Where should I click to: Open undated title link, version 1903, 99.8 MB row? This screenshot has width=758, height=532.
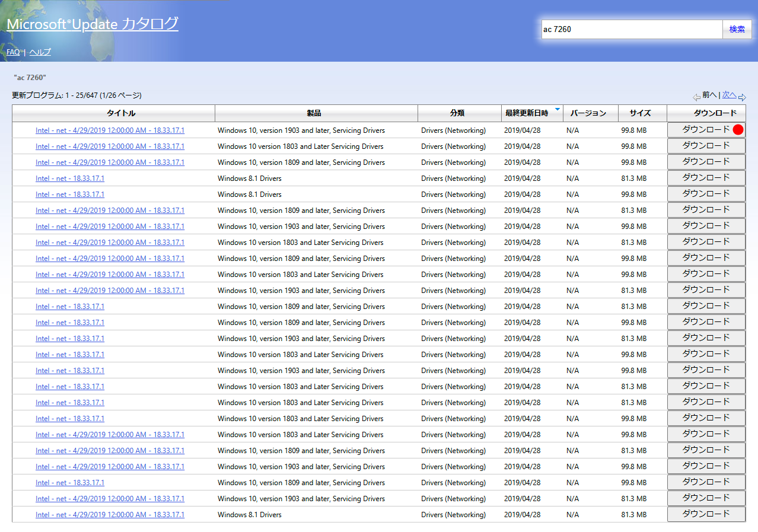pyautogui.click(x=70, y=371)
